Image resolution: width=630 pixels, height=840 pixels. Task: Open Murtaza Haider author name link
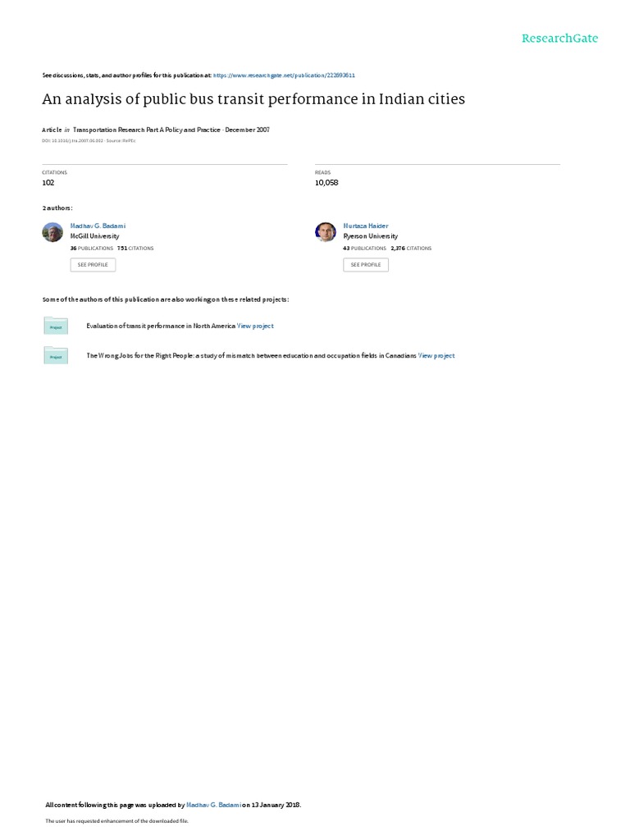366,226
